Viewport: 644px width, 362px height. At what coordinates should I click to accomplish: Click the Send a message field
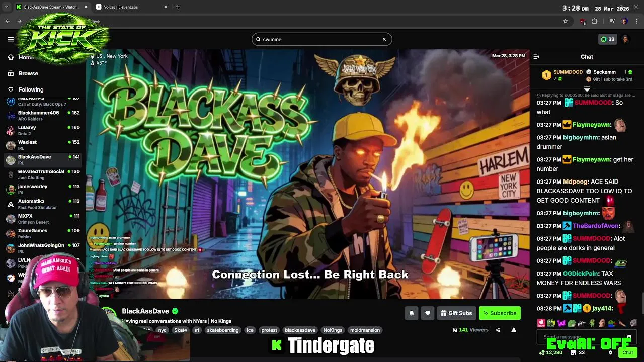click(x=587, y=337)
